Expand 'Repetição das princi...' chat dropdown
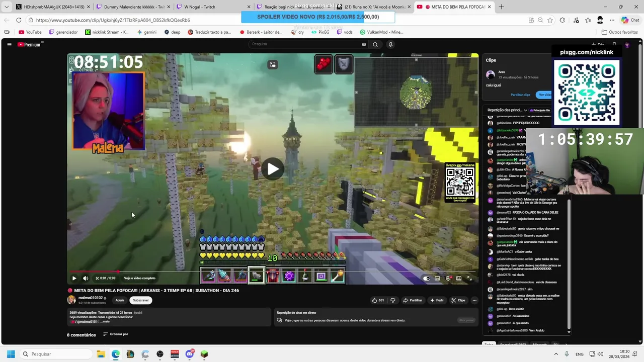 point(507,110)
